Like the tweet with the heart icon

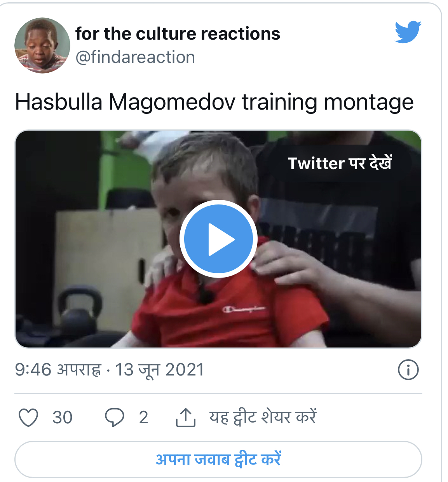[x=28, y=418]
